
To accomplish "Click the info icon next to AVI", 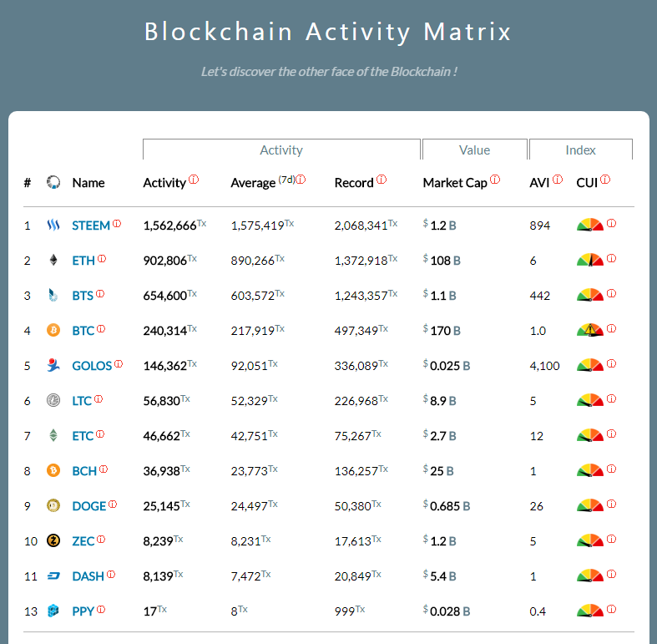I will tap(558, 180).
